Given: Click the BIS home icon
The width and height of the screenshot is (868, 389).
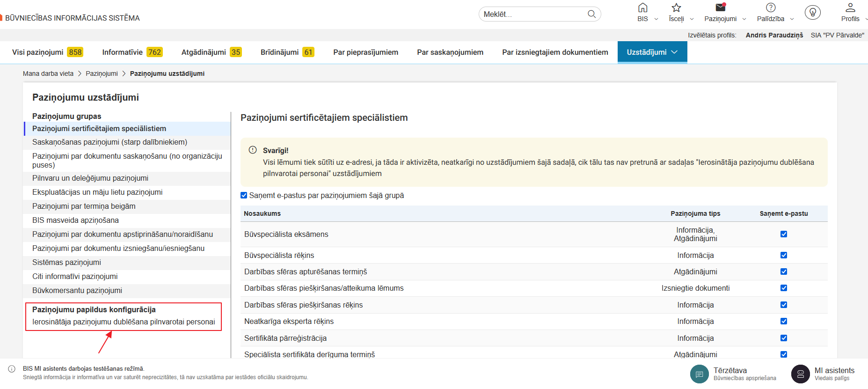Looking at the screenshot, I should pos(642,8).
